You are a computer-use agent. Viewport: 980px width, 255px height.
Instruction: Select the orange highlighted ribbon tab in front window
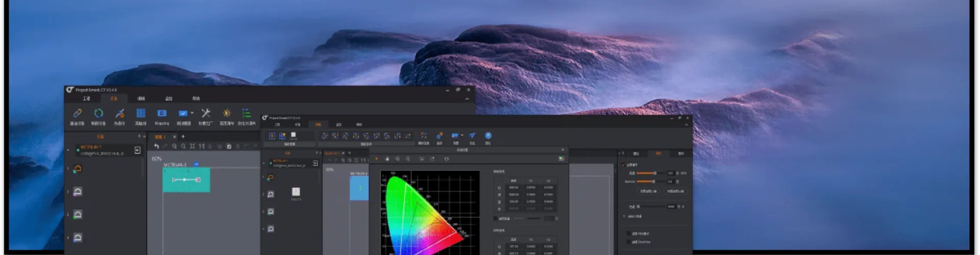pyautogui.click(x=318, y=124)
